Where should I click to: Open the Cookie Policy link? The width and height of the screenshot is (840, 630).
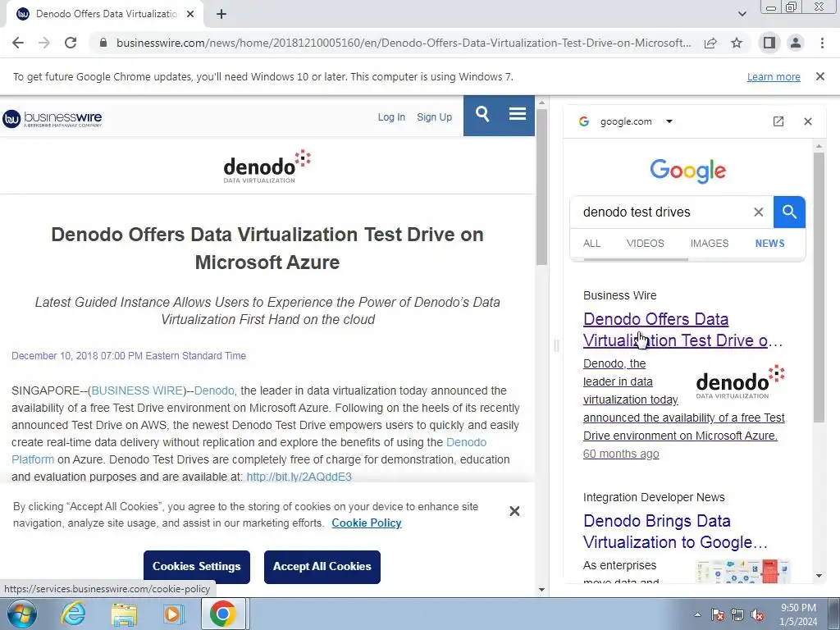point(367,523)
